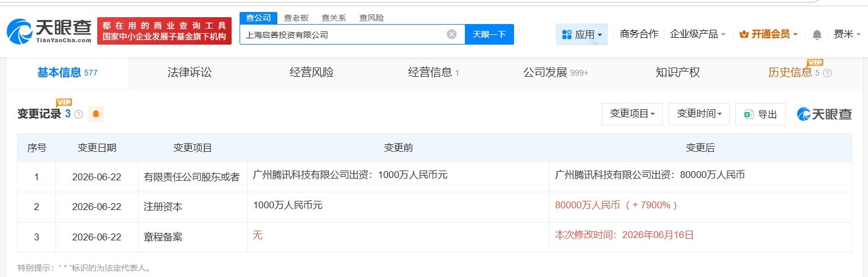
Task: Open the 变更项目 filter dropdown
Action: 632,114
